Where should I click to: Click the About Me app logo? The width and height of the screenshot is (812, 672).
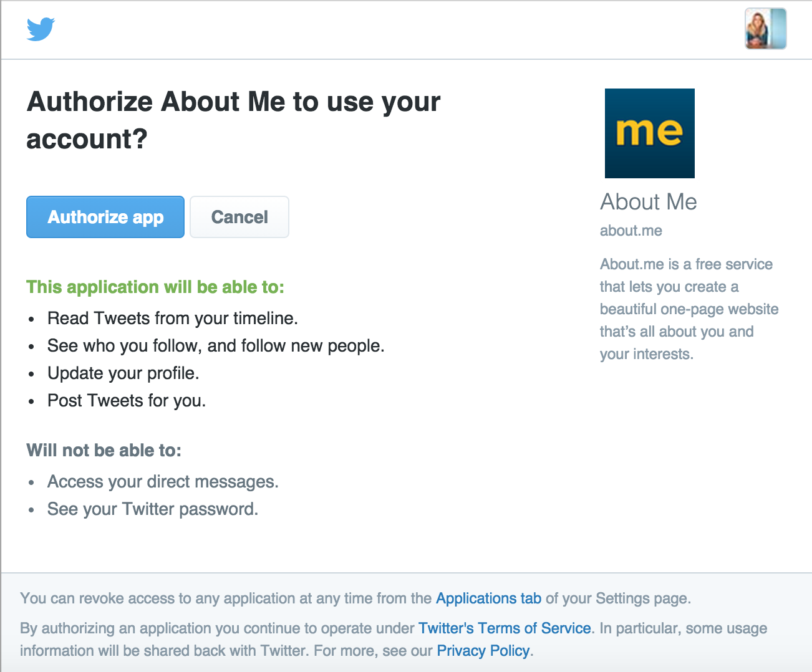649,133
